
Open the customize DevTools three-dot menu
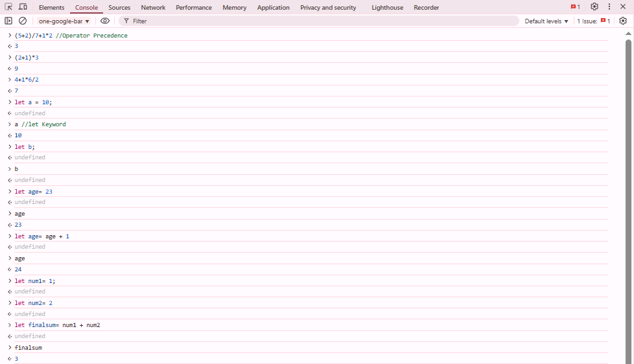point(609,7)
